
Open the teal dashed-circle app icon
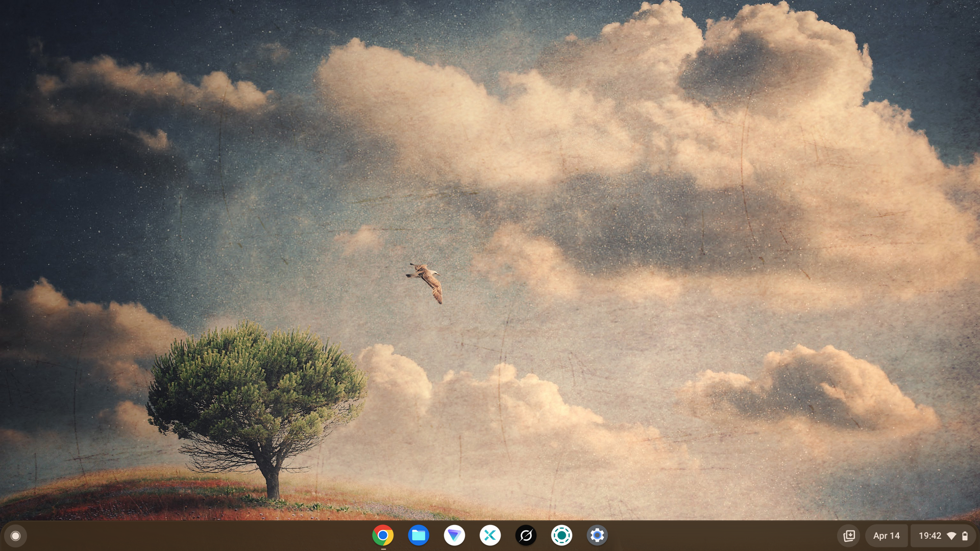click(x=561, y=535)
